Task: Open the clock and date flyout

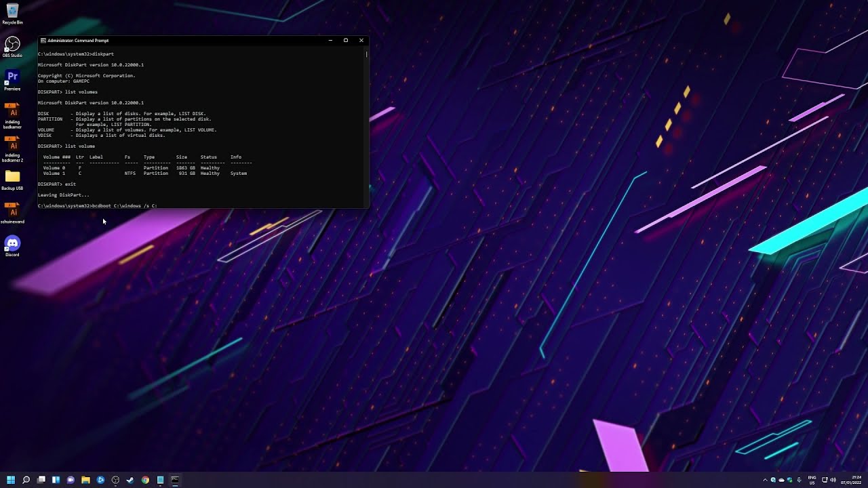Action: [x=850, y=480]
